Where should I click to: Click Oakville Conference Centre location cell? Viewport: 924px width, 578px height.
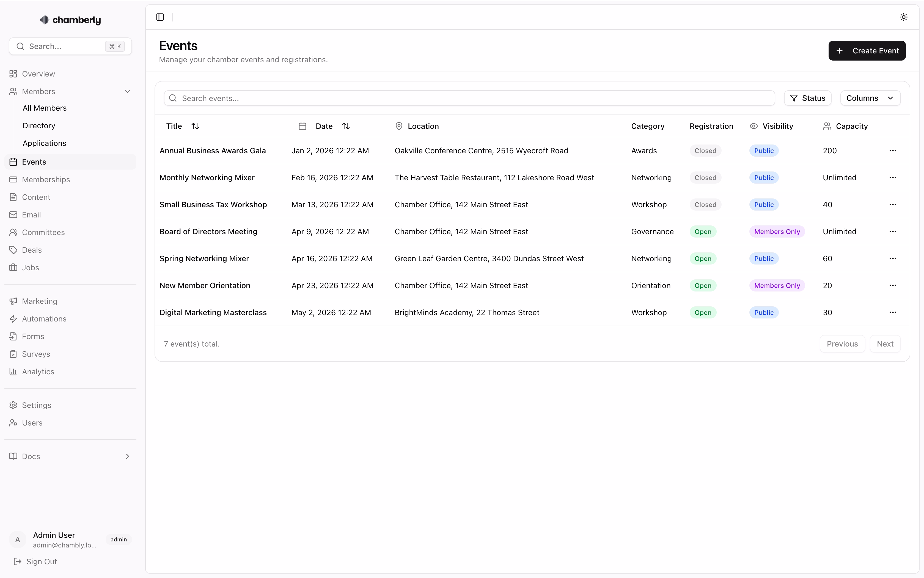point(481,151)
